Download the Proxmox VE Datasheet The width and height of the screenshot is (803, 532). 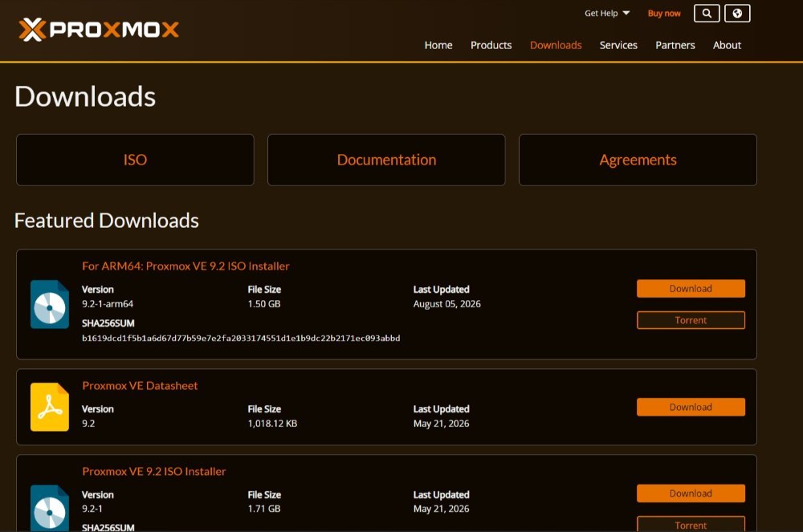click(691, 407)
